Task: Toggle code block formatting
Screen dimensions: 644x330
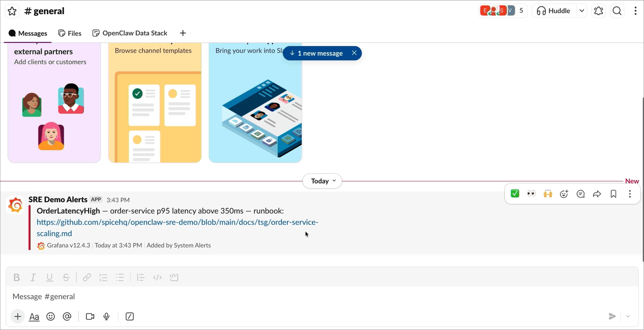Action: [x=174, y=277]
